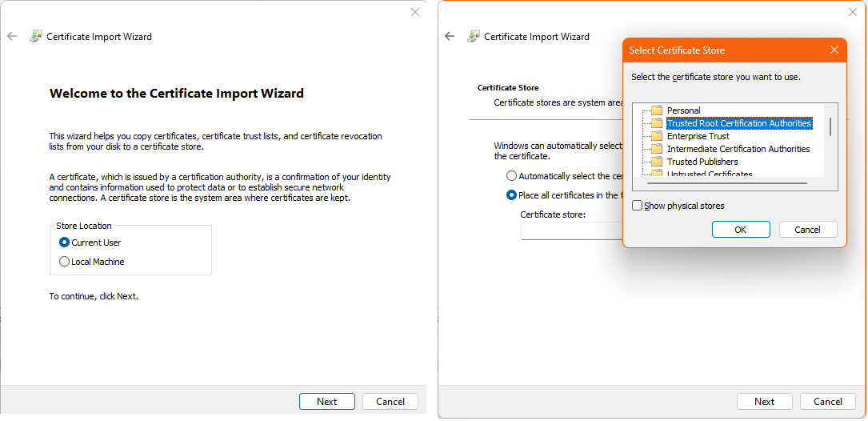Select the Enterprise Trust store label
868x421 pixels.
(698, 136)
